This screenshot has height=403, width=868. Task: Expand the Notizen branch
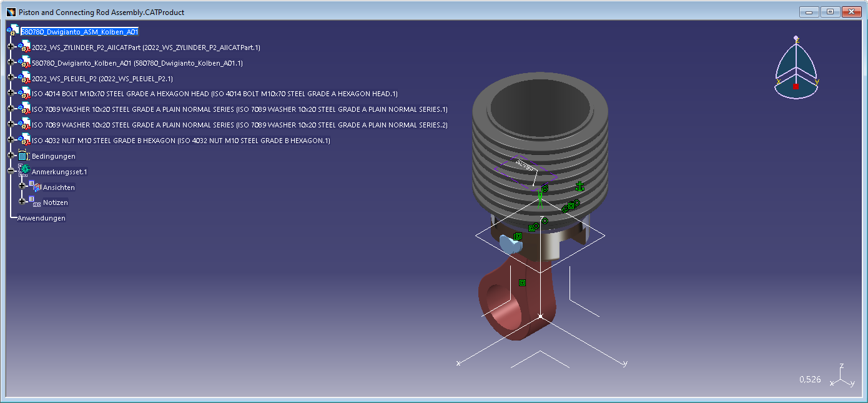point(22,202)
